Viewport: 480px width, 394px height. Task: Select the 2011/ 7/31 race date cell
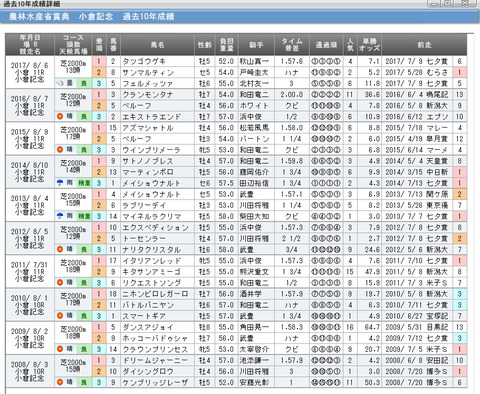[x=30, y=272]
